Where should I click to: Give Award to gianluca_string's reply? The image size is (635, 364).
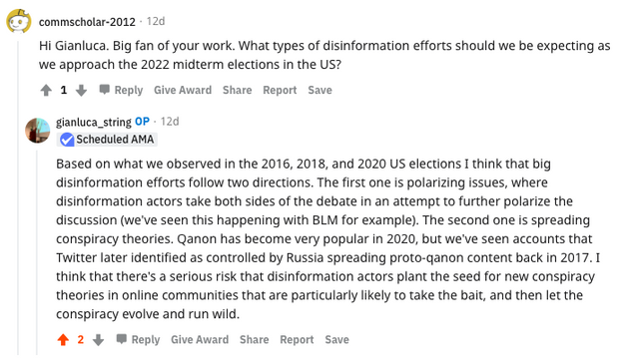tap(200, 339)
